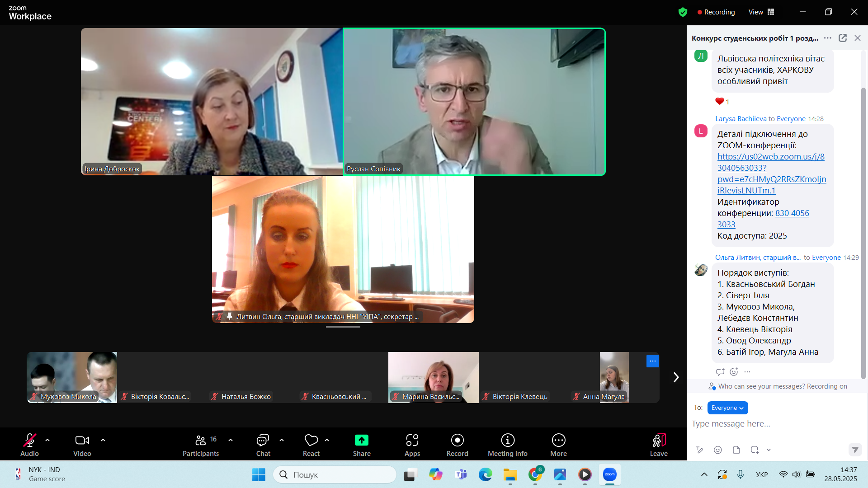This screenshot has width=868, height=488.
Task: Add reaction to last chat message
Action: [734, 371]
